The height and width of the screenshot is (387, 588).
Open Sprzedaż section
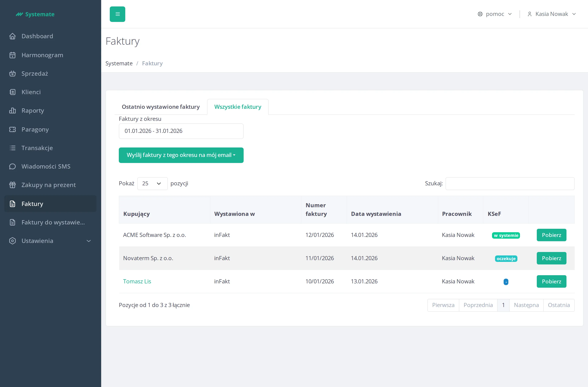coord(50,74)
